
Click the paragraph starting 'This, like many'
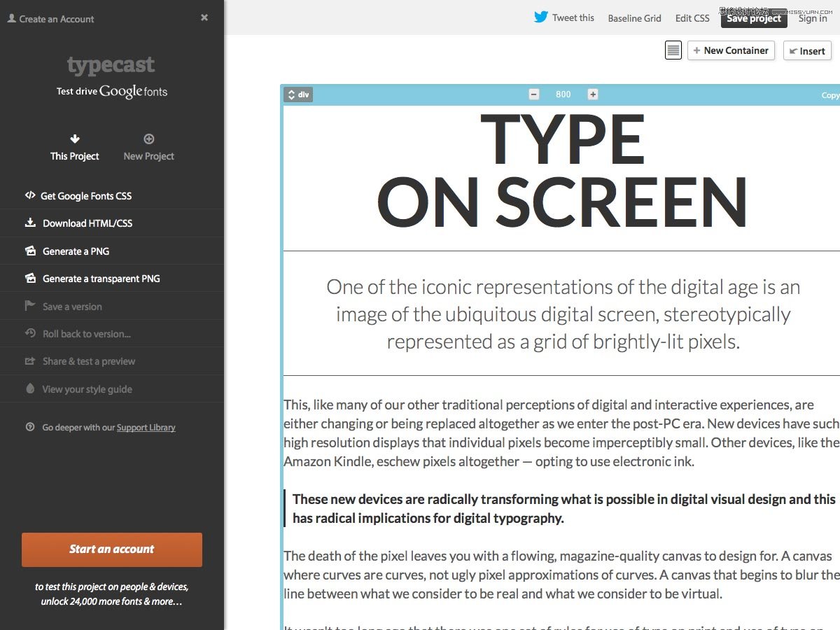click(x=561, y=433)
